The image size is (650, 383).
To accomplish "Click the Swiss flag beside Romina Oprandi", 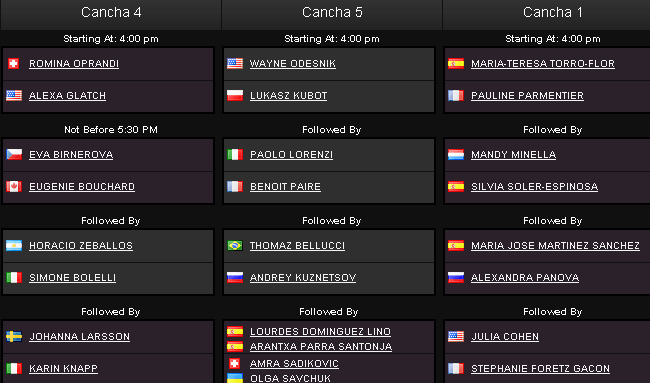I will [14, 63].
